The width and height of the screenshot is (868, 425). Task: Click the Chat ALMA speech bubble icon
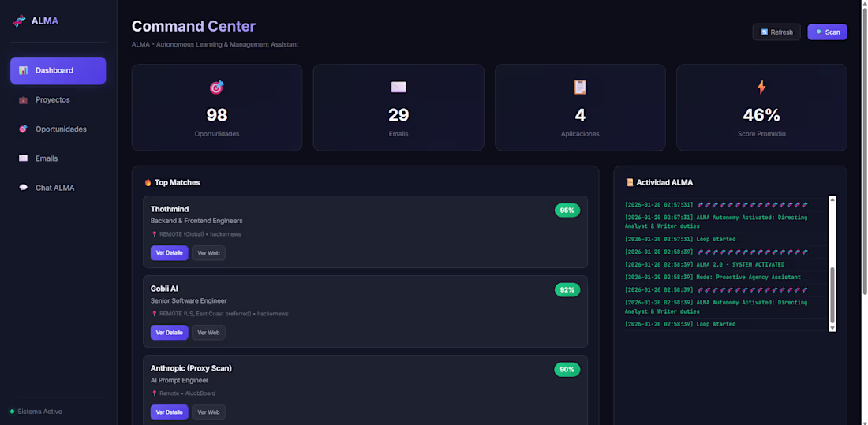pos(23,188)
